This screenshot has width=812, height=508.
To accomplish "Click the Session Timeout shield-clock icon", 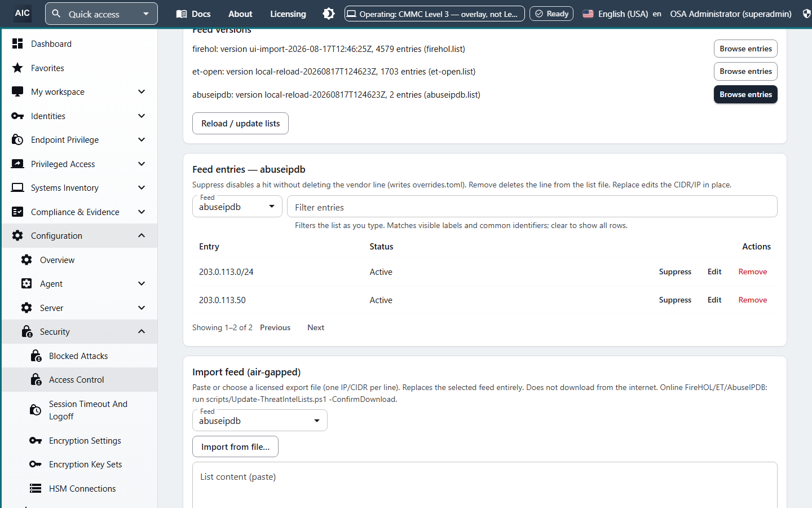I will click(x=35, y=410).
